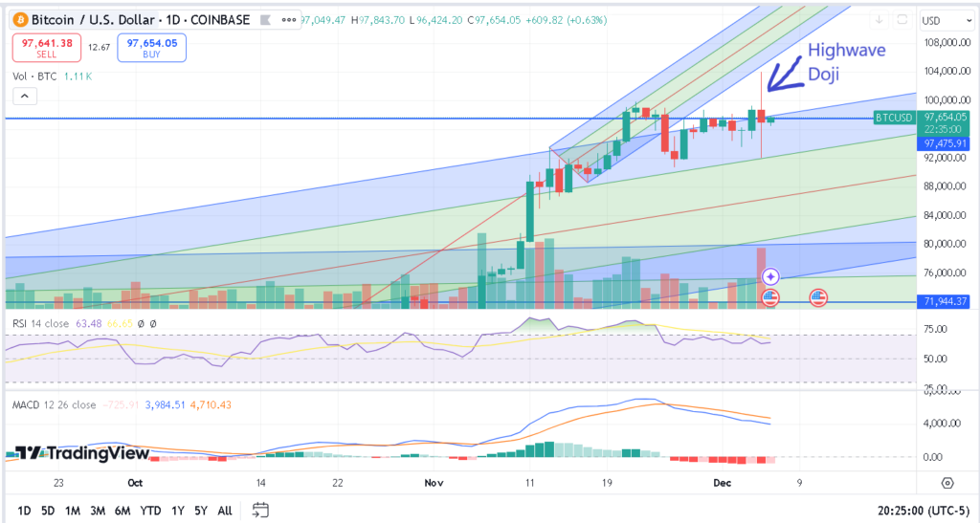Image resolution: width=980 pixels, height=523 pixels.
Task: Open the purple star event marker
Action: [770, 276]
